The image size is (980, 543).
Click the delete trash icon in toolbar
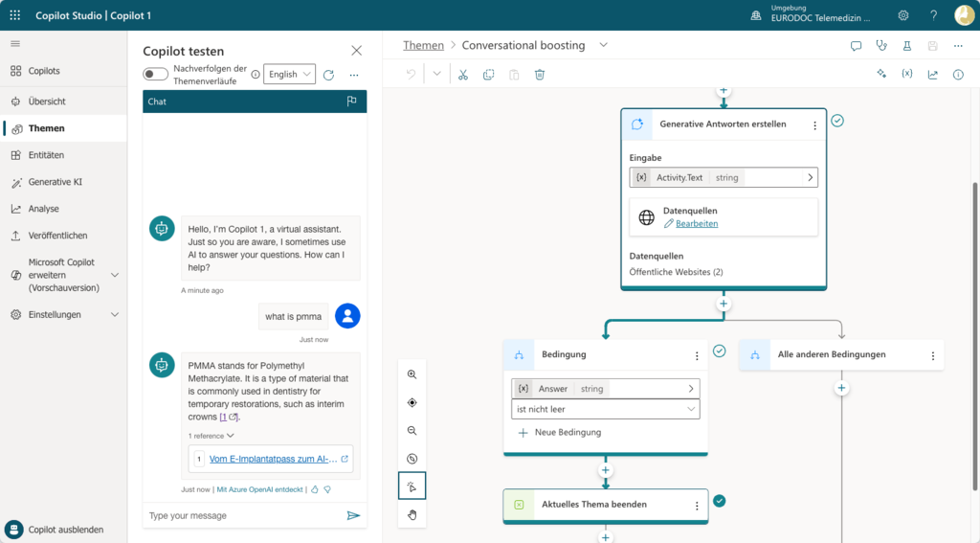(x=540, y=75)
